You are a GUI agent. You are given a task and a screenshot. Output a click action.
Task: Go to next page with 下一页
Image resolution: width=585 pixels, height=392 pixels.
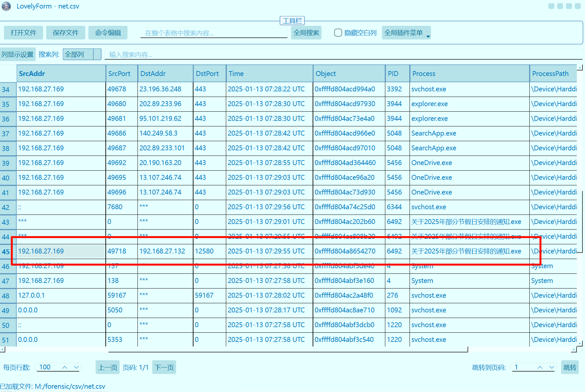pos(164,367)
